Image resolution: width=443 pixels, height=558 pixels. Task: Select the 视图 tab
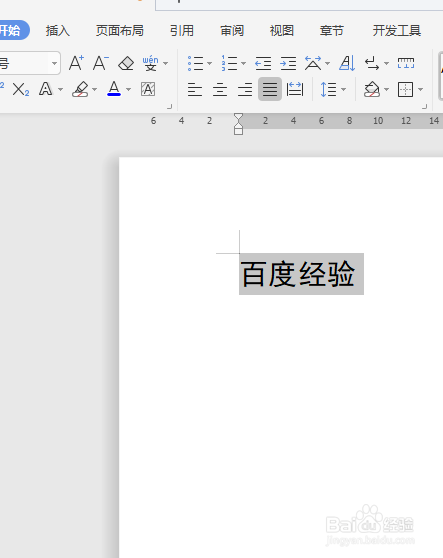282,31
